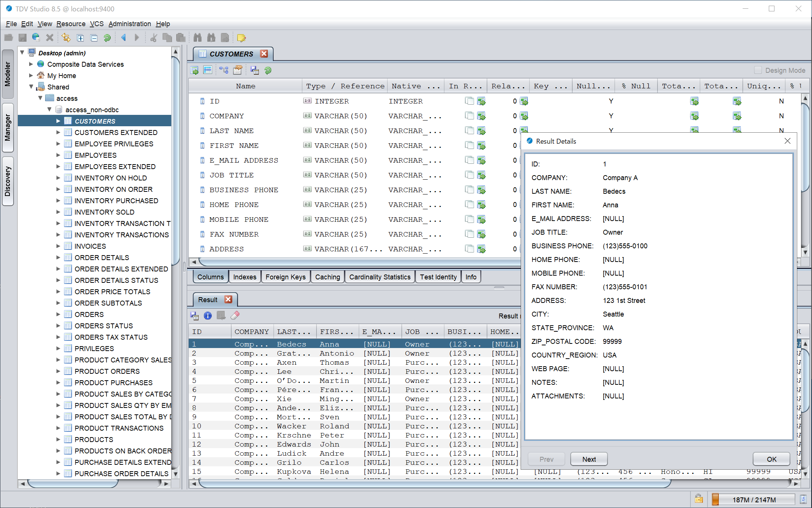Collapse the Desktop (admin) tree node

click(x=22, y=53)
